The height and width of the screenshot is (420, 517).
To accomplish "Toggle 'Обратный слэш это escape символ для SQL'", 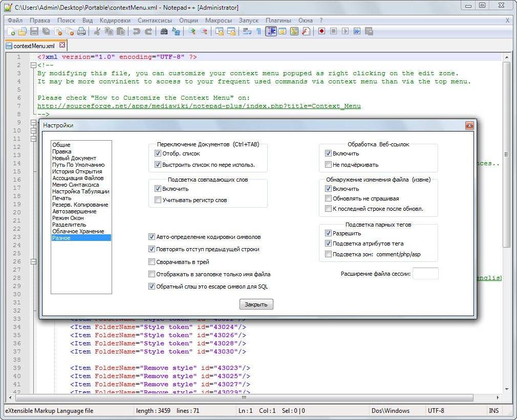I will tap(152, 286).
